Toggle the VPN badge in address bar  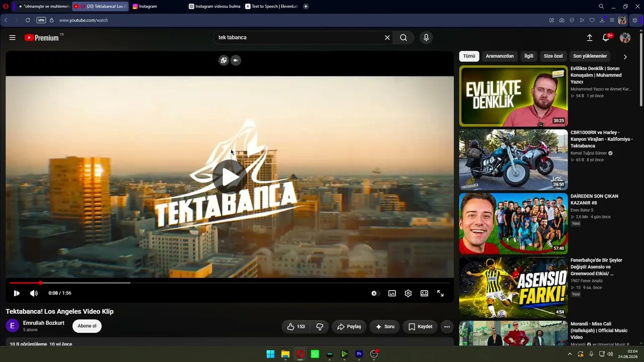[41, 20]
